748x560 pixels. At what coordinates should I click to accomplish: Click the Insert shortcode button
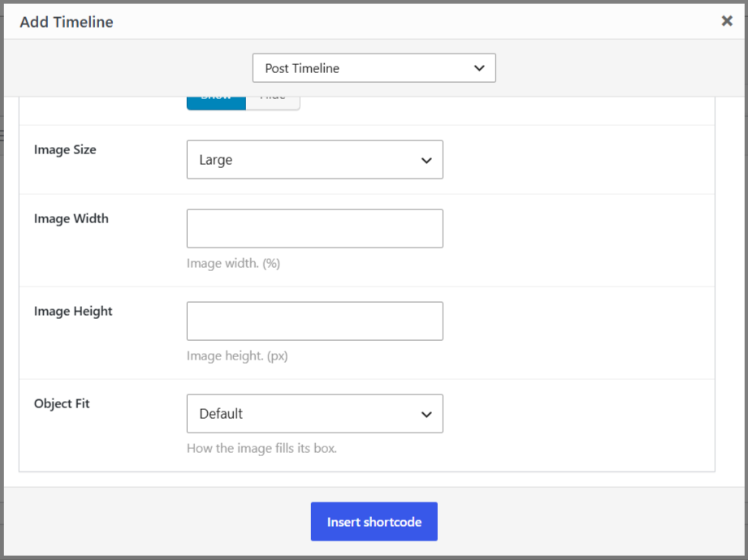tap(374, 521)
